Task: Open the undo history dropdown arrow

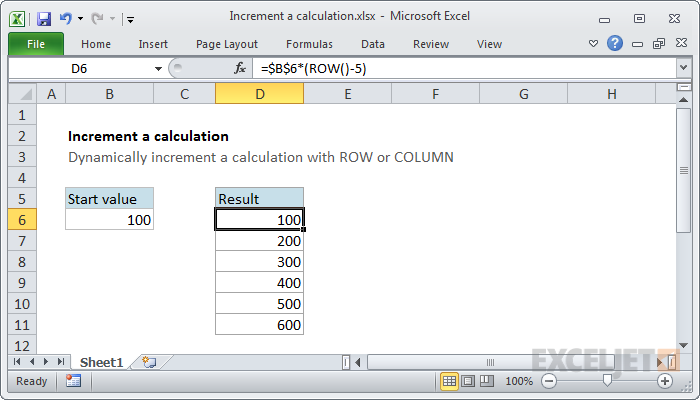Action: 80,19
